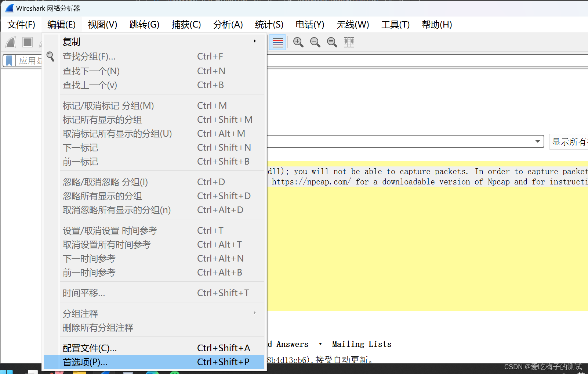Select 前一时间参考 menu entry

(x=154, y=272)
